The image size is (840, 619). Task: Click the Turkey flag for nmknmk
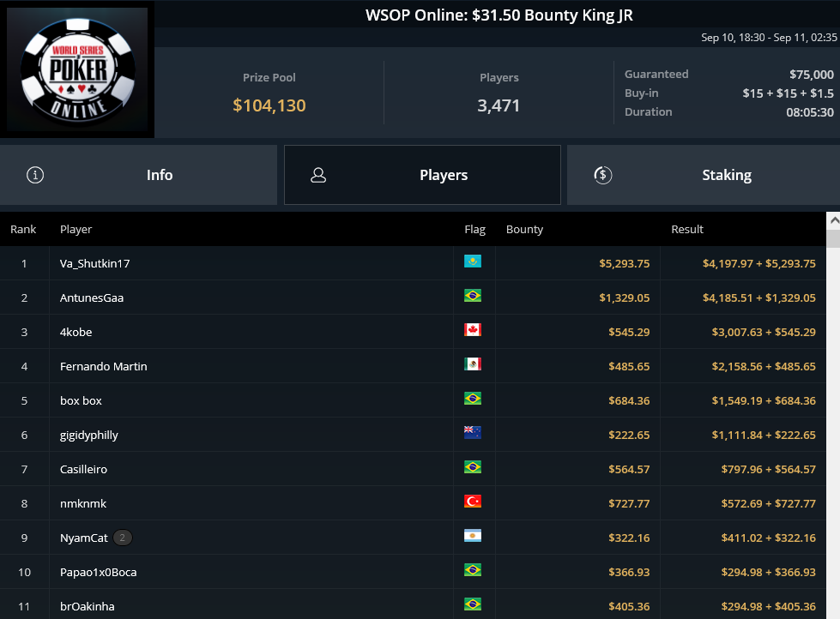[x=473, y=502]
